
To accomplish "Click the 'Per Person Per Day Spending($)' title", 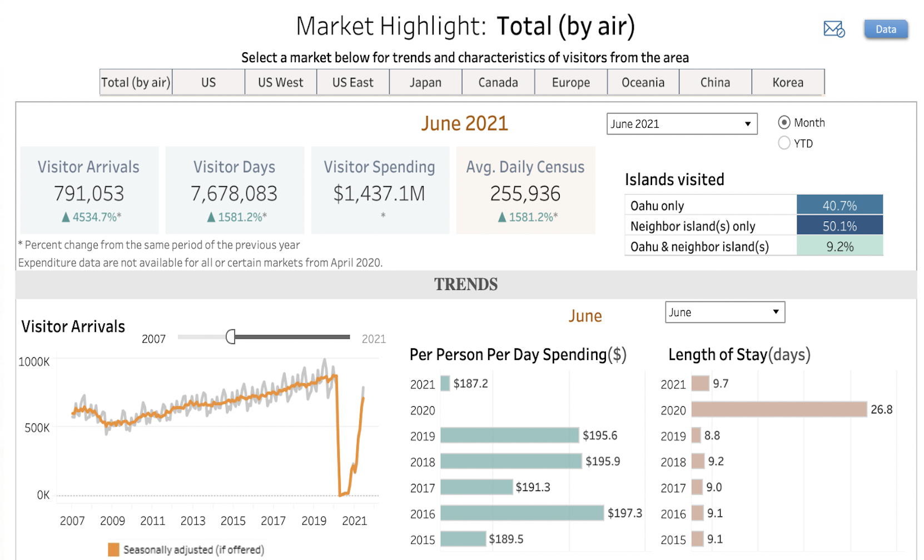I will (x=518, y=354).
